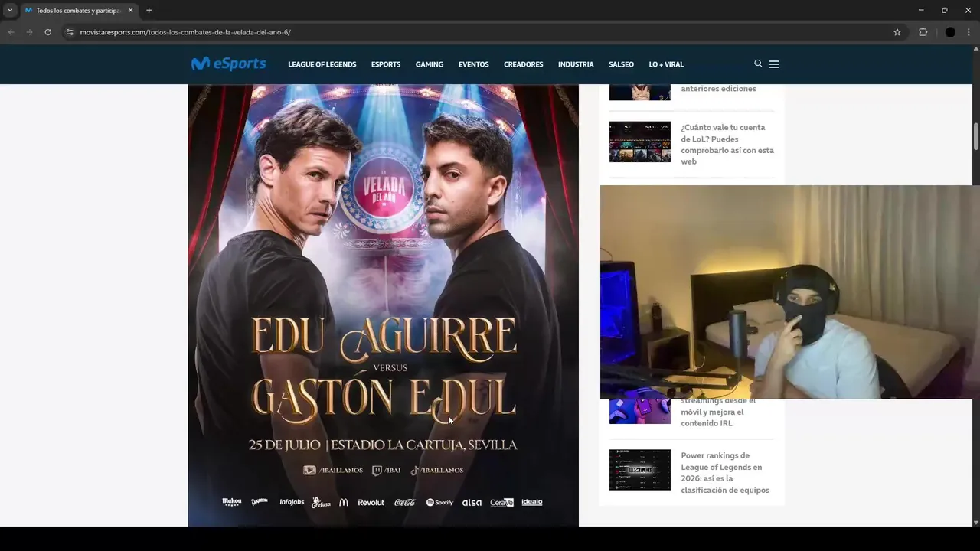Screen dimensions: 980x551
Task: Click the scrollbar down arrow
Action: 975,522
